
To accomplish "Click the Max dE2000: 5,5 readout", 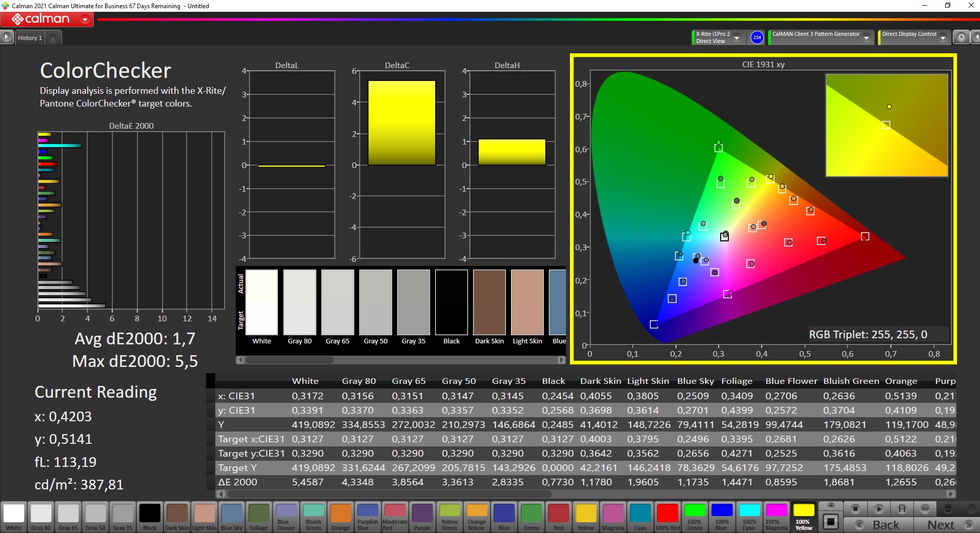I will 135,361.
